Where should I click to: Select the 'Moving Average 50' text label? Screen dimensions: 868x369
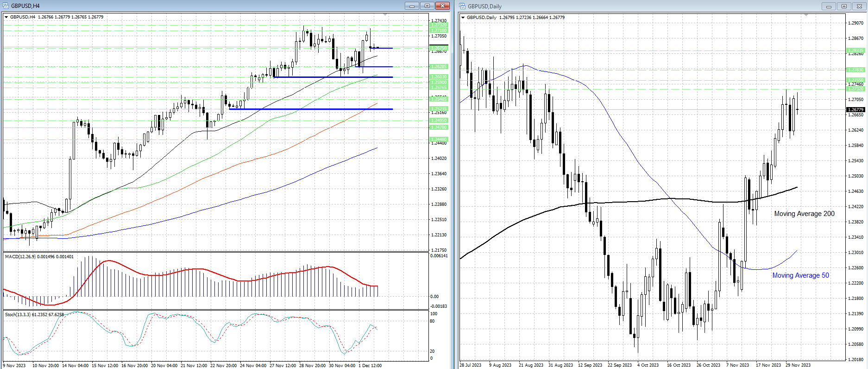tap(800, 275)
